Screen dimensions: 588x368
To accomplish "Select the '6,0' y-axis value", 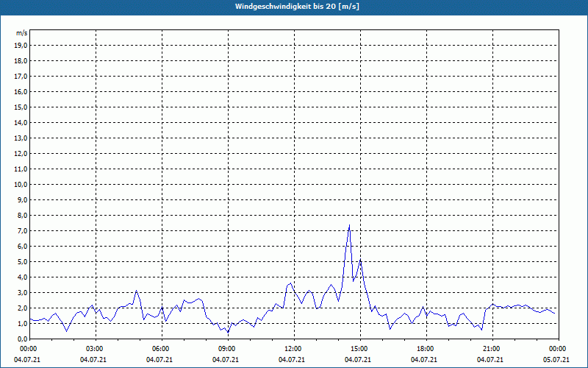I will 23,247.
